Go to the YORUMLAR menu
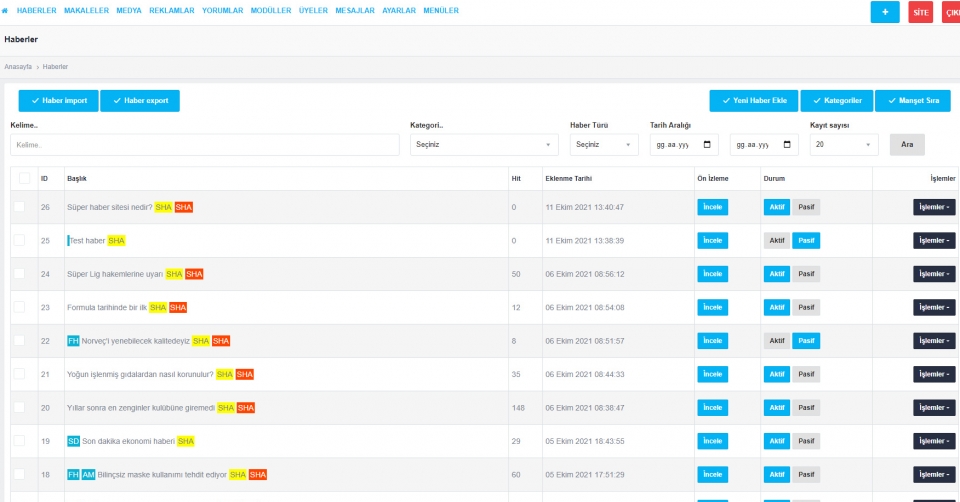The height and width of the screenshot is (502, 960). point(222,11)
